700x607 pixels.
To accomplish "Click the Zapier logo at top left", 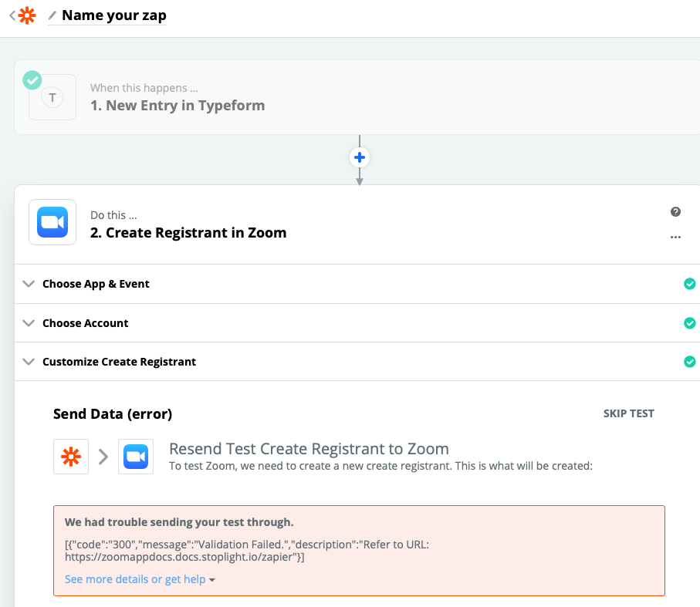I will (x=27, y=15).
